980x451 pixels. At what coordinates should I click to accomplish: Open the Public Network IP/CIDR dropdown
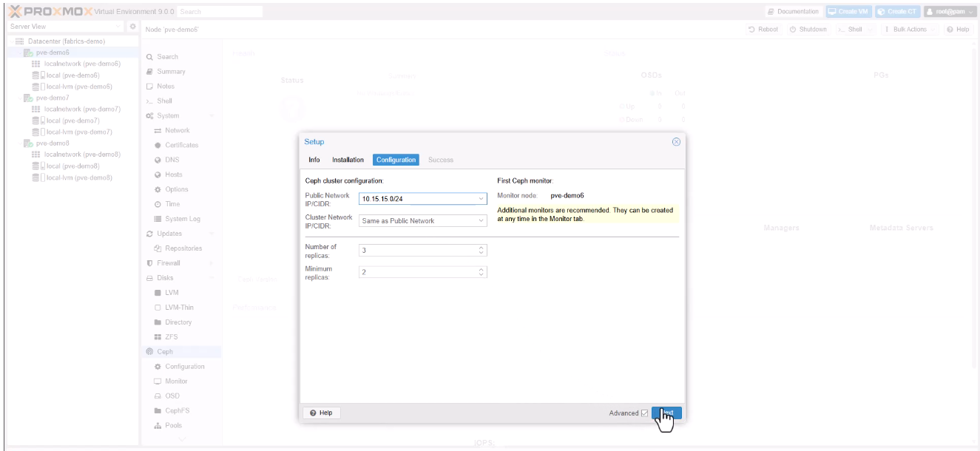481,198
